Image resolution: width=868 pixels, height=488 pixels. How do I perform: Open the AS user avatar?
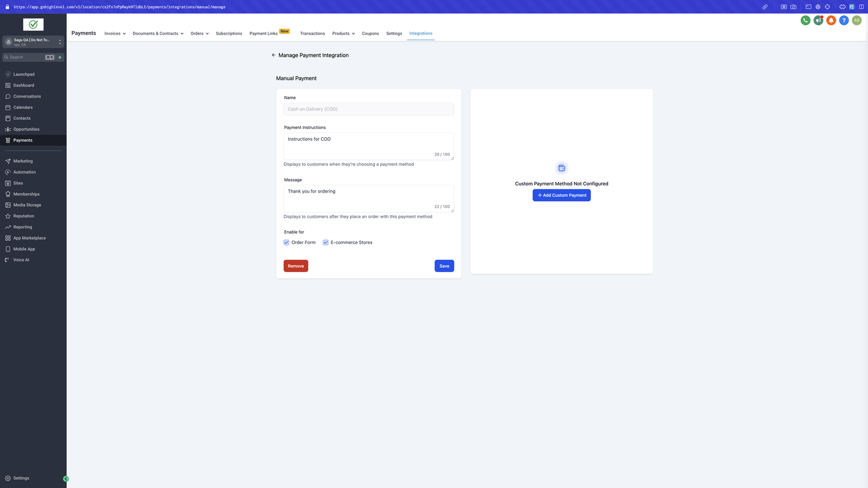pos(857,20)
